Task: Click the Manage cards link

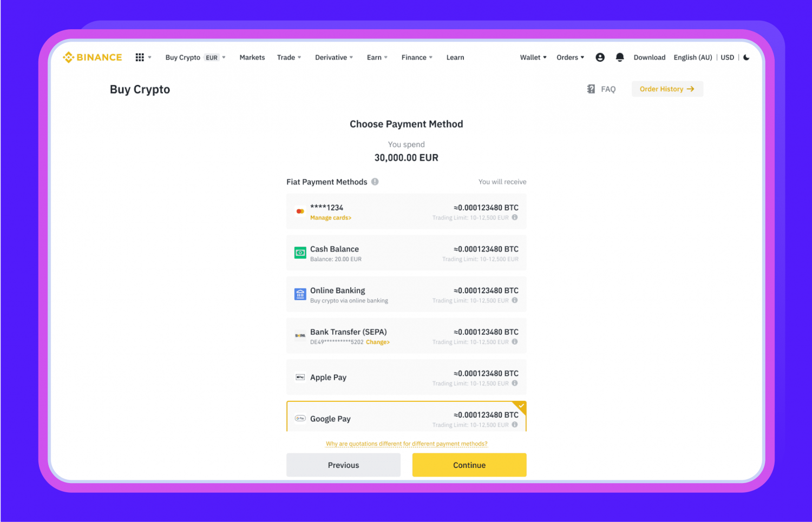Action: click(331, 217)
